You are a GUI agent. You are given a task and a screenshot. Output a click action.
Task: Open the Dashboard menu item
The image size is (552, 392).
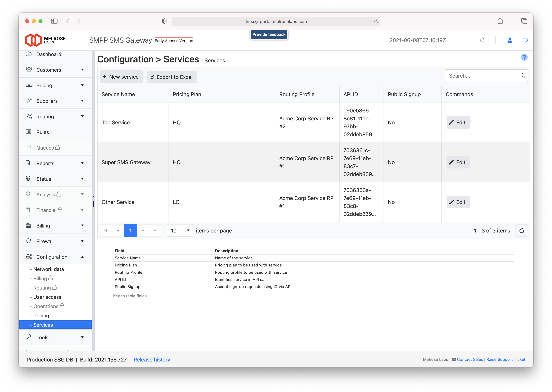click(49, 54)
